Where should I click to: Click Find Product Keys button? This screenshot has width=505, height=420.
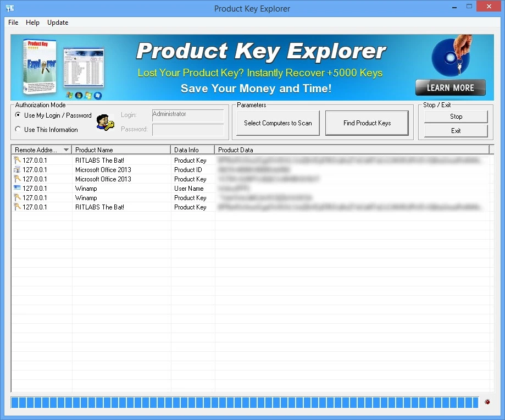pyautogui.click(x=367, y=123)
